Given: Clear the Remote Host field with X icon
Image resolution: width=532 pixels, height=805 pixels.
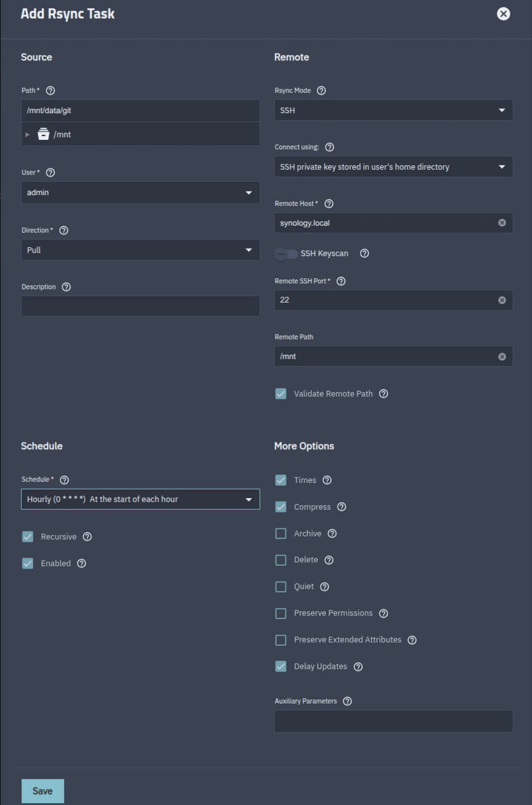Looking at the screenshot, I should click(502, 223).
